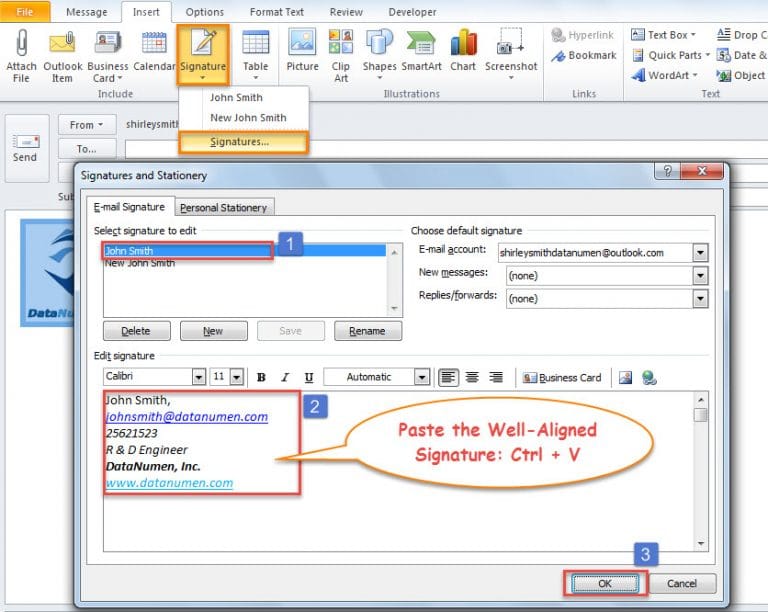
Task: Open the Calibri font dropdown
Action: point(198,377)
